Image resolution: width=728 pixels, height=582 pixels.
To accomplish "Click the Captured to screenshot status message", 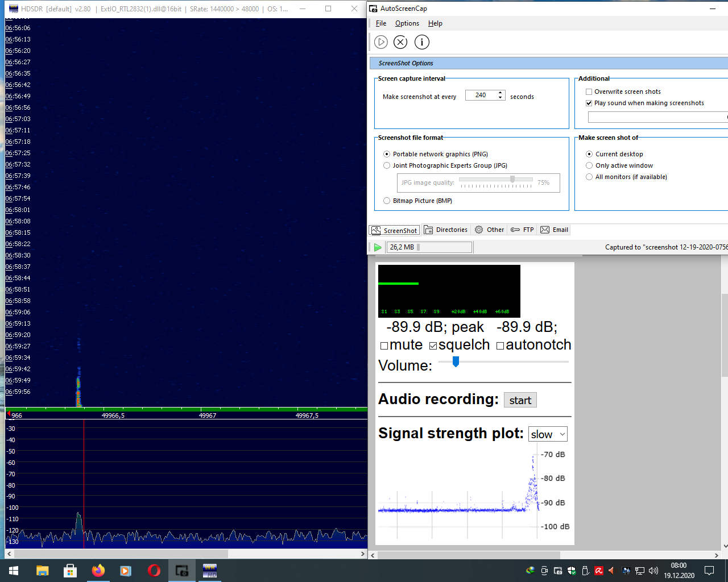I will (x=666, y=247).
